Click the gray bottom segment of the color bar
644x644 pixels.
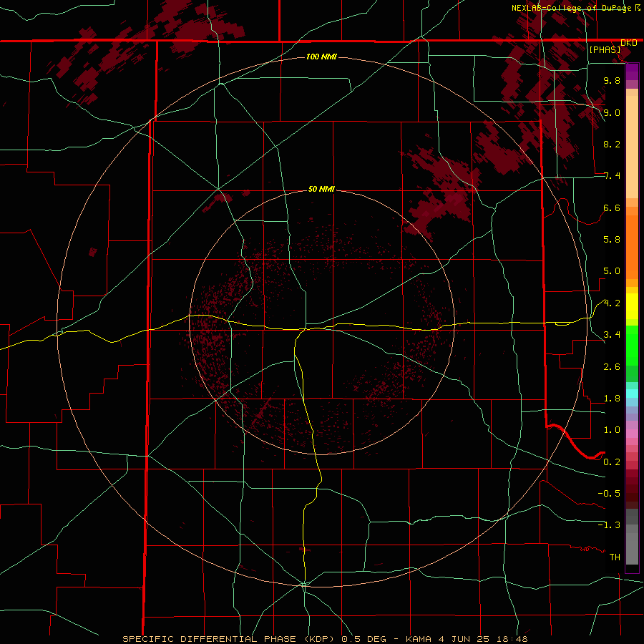(632, 550)
